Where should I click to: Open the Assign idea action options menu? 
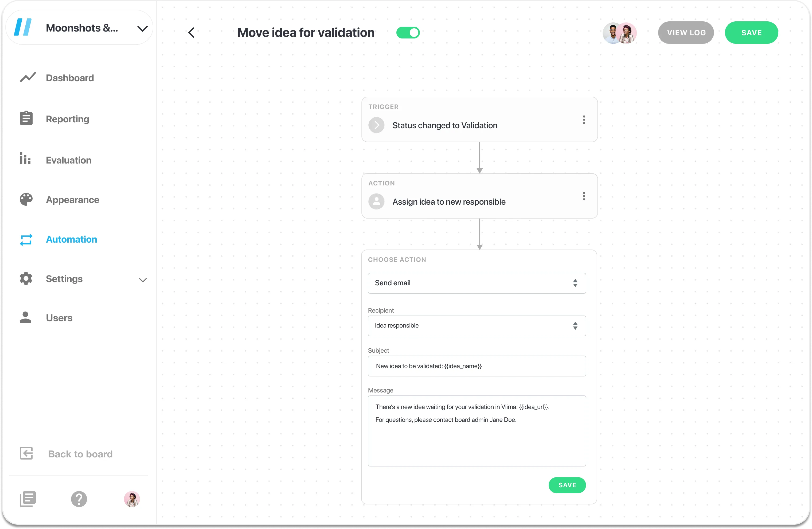584,196
